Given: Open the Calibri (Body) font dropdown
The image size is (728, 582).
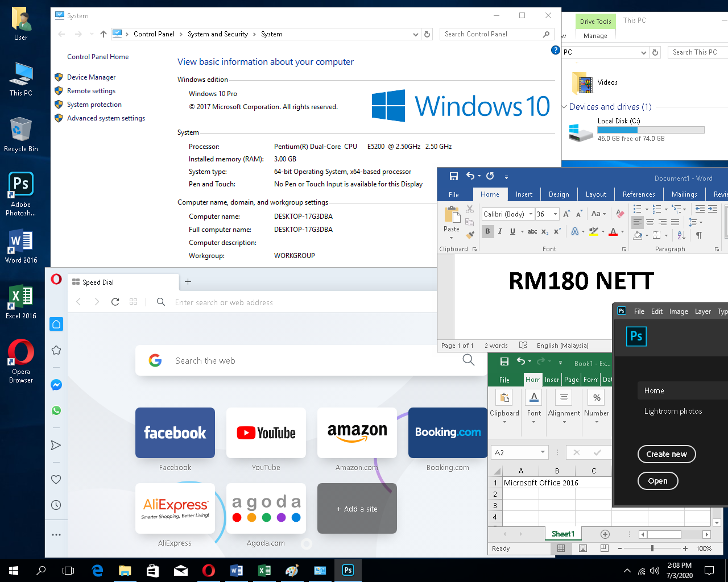Looking at the screenshot, I should click(531, 214).
